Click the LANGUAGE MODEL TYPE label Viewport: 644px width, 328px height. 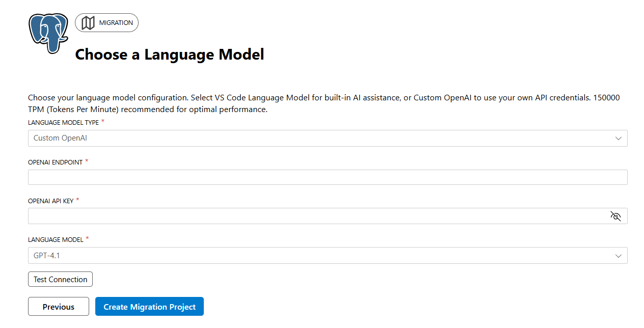pyautogui.click(x=63, y=122)
